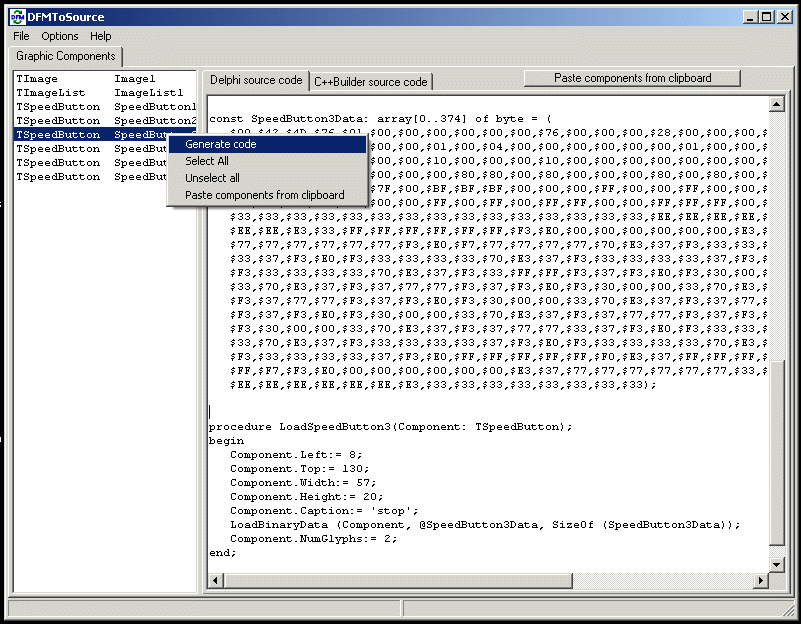
Task: Click the vertical scrollbar thumb
Action: pyautogui.click(x=776, y=452)
